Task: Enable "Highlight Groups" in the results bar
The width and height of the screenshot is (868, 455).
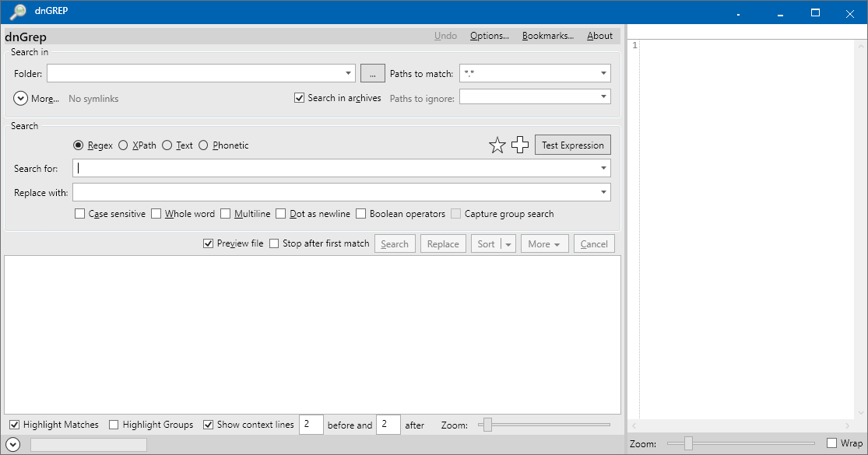Action: (x=113, y=425)
